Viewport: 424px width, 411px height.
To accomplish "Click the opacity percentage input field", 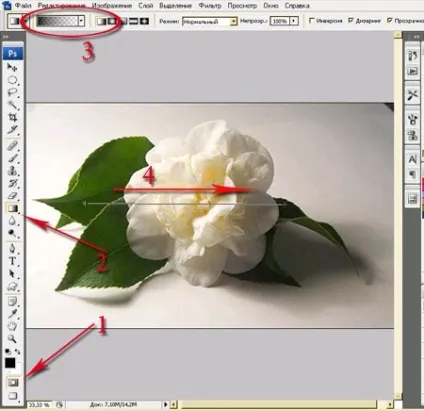I will coord(280,21).
